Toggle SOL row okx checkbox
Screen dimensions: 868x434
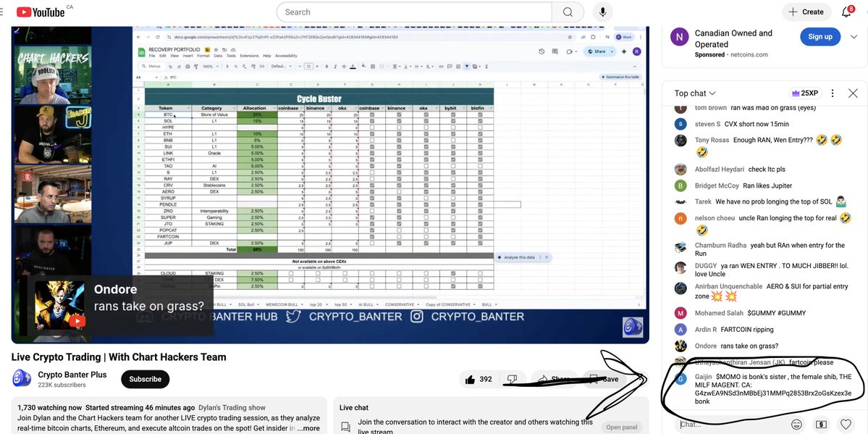point(426,121)
